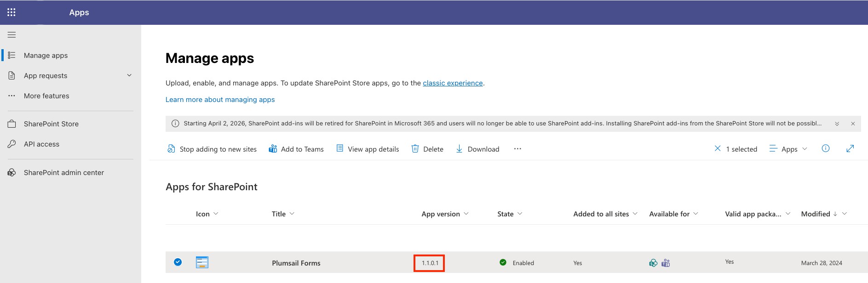The width and height of the screenshot is (868, 283).
Task: Click Learn more about managing apps
Action: click(x=220, y=100)
